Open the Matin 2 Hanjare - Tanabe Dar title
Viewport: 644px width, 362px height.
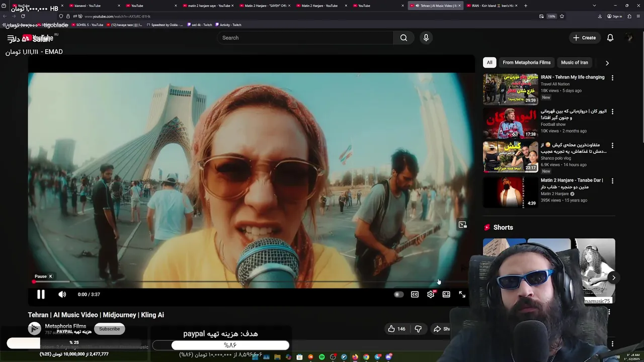(x=572, y=184)
